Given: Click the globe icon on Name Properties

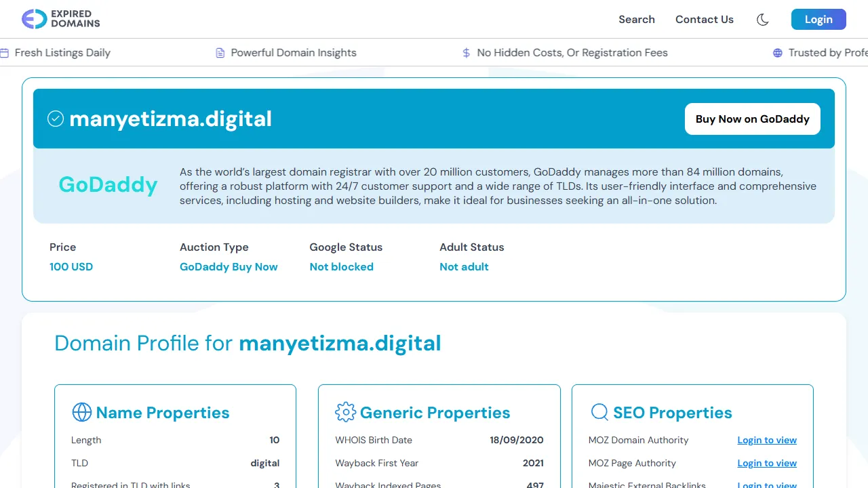Looking at the screenshot, I should [82, 412].
